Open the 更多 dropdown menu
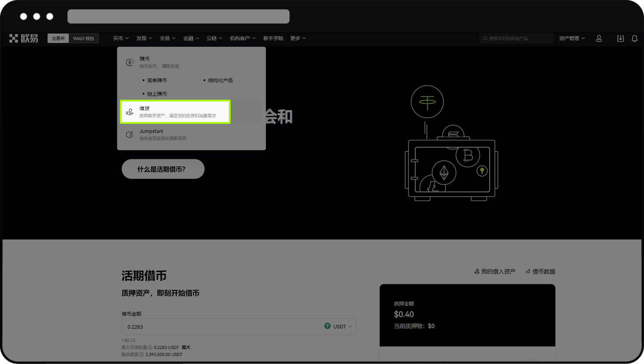The width and height of the screenshot is (644, 364). 297,38
